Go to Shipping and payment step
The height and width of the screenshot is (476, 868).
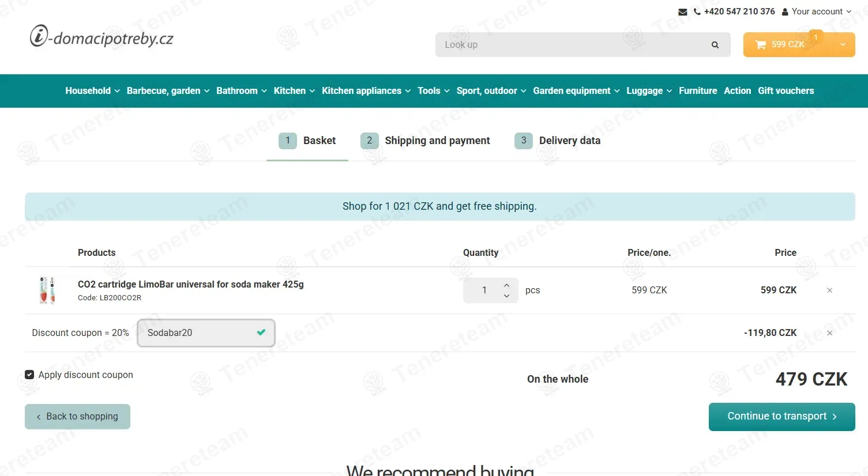point(425,141)
